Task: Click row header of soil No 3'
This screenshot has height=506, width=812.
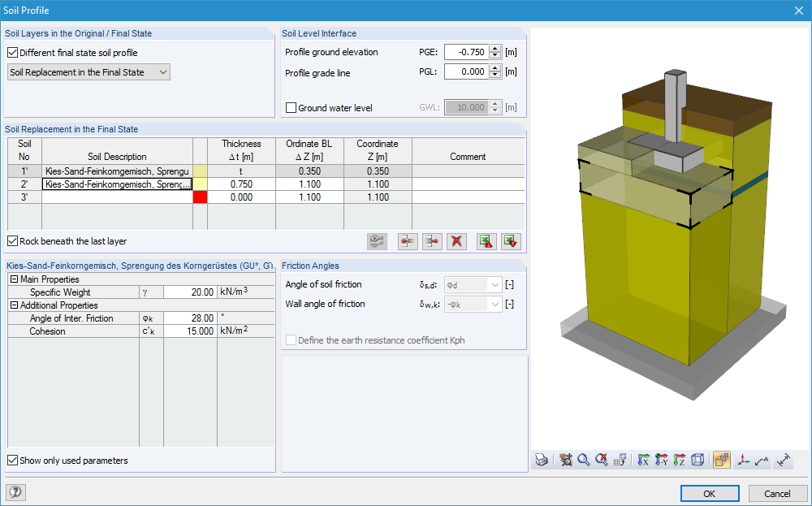Action: 24,197
